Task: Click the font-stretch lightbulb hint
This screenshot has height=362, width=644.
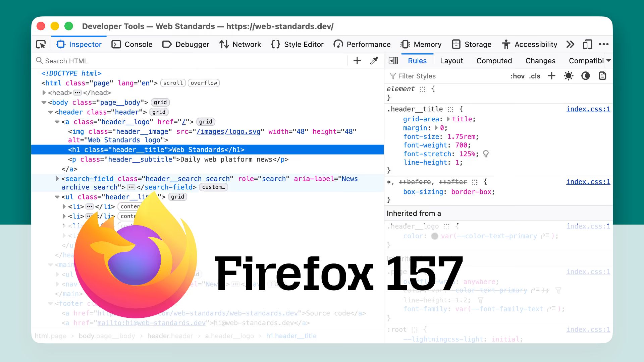Action: [486, 154]
